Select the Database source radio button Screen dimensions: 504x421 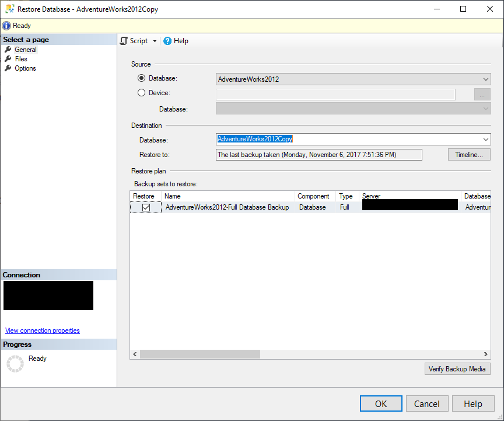click(141, 78)
